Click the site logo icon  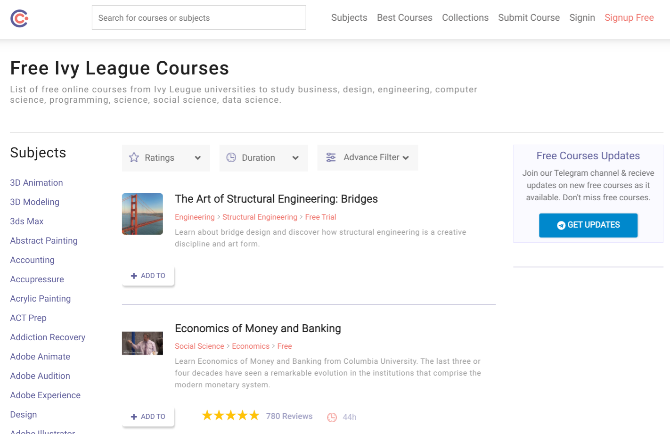pos(19,18)
